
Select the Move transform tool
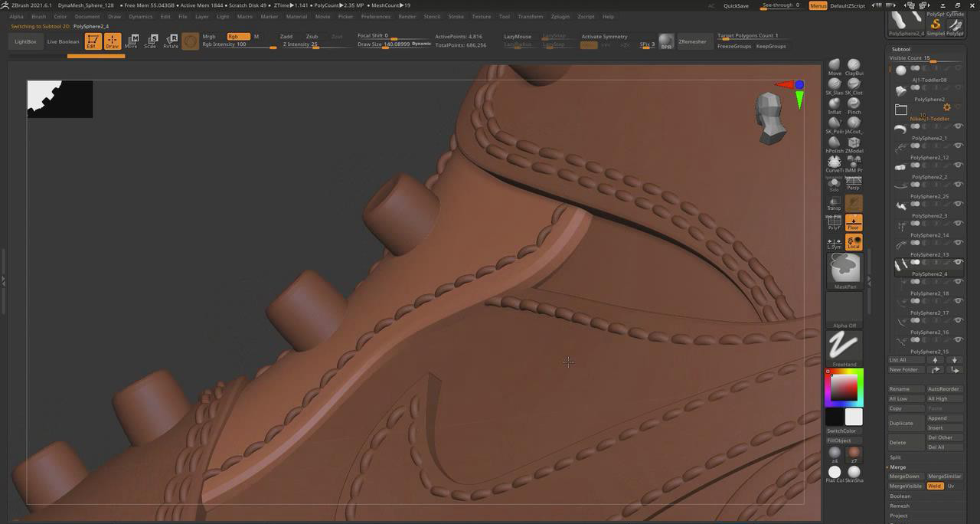point(131,41)
